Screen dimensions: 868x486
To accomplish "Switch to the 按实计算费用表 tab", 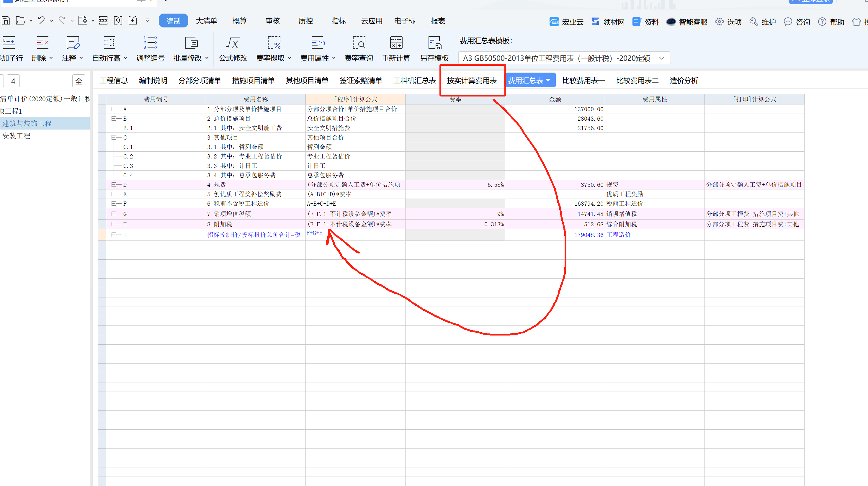I will (x=472, y=81).
